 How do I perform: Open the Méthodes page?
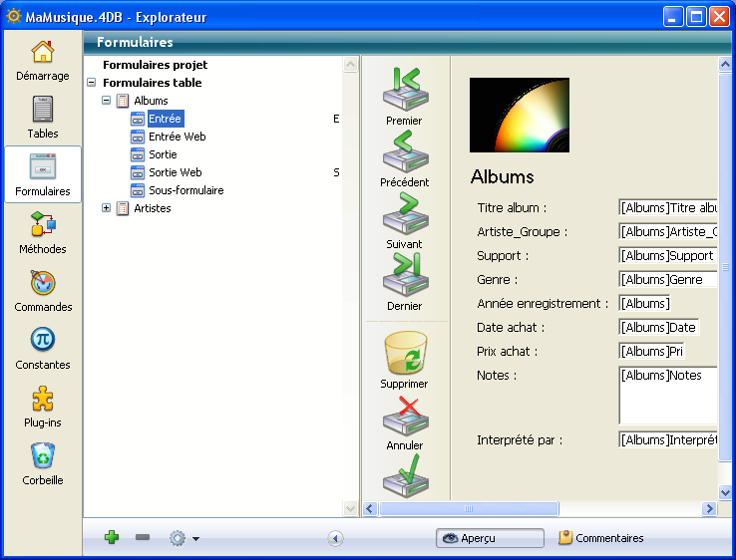tap(42, 232)
